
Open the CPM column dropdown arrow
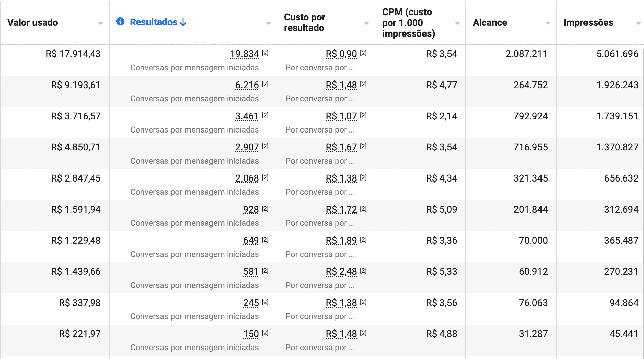coord(457,23)
